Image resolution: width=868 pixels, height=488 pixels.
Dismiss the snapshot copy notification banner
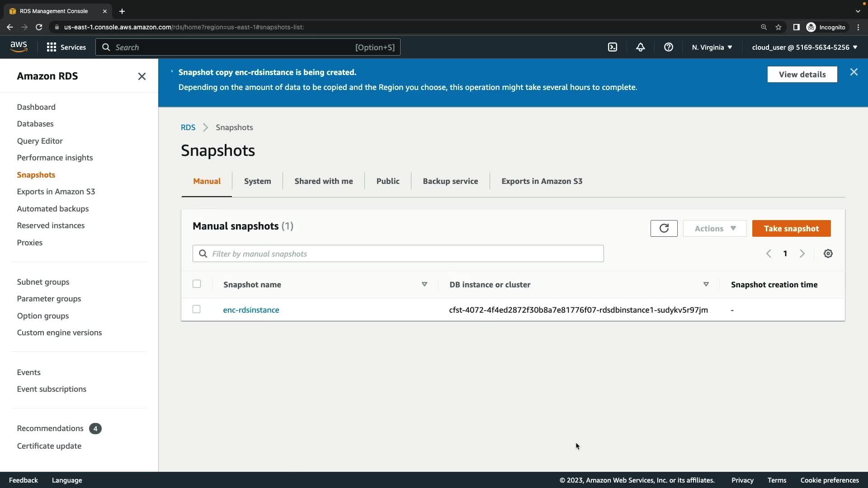point(854,72)
